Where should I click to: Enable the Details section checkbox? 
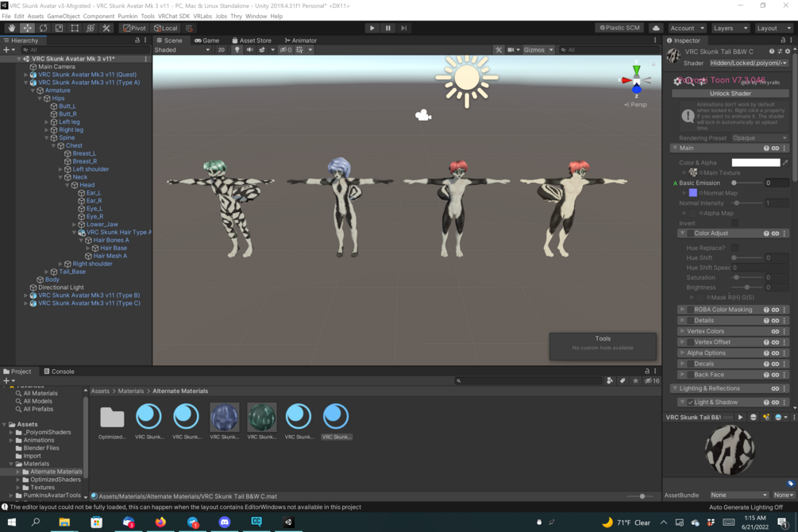(x=690, y=321)
